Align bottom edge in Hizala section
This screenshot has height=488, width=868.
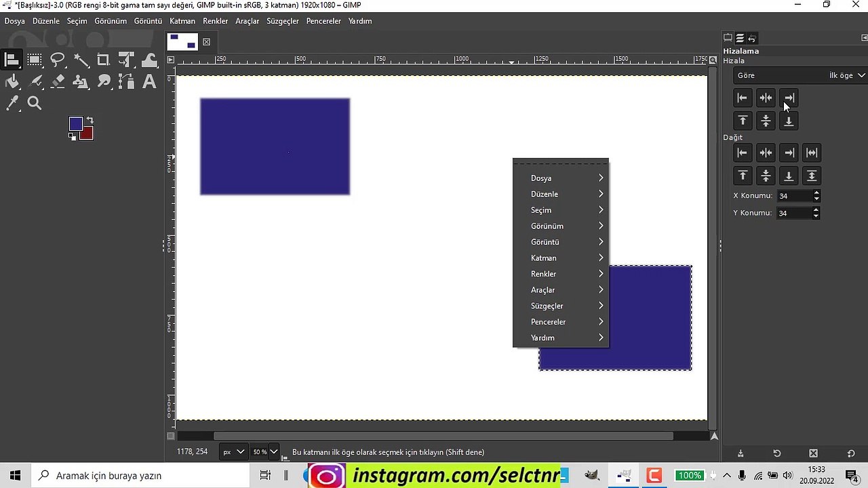pos(789,121)
